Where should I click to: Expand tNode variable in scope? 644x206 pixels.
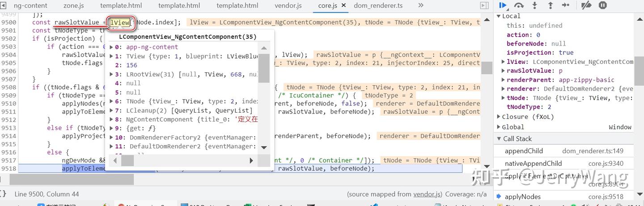click(x=504, y=98)
